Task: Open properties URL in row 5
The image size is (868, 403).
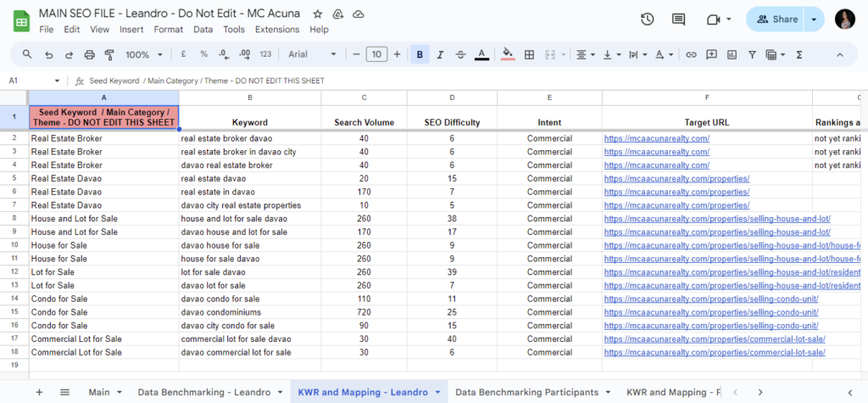Action: tap(676, 178)
